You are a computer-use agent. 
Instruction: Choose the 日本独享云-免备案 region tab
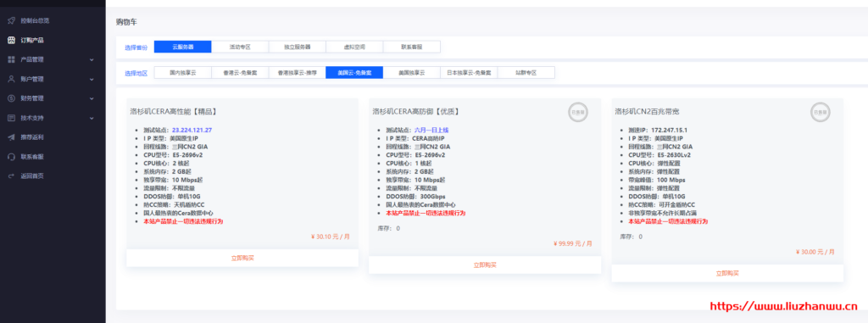(469, 73)
